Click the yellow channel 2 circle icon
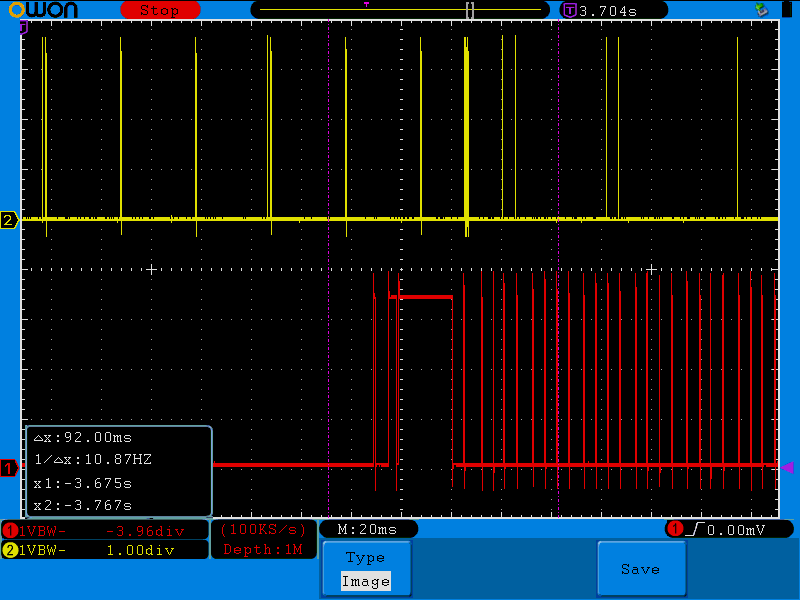 click(10, 550)
